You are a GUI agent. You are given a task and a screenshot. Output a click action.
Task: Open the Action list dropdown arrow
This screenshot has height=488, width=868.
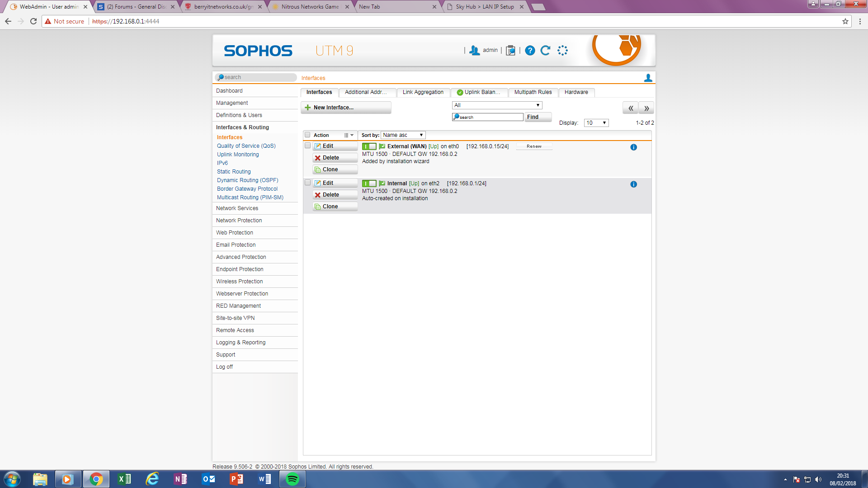(x=349, y=135)
